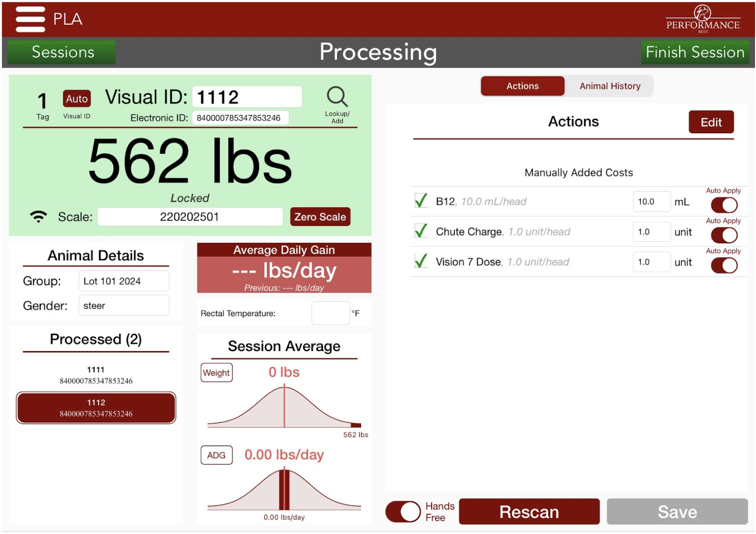
Task: Select the Weight chart button
Action: (216, 373)
